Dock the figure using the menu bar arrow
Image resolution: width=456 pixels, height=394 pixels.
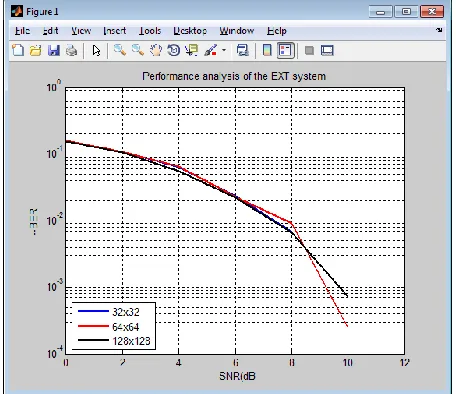[x=439, y=30]
